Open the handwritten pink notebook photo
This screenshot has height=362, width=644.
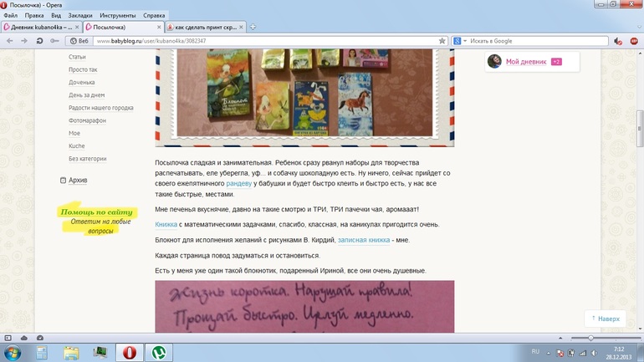pos(304,306)
